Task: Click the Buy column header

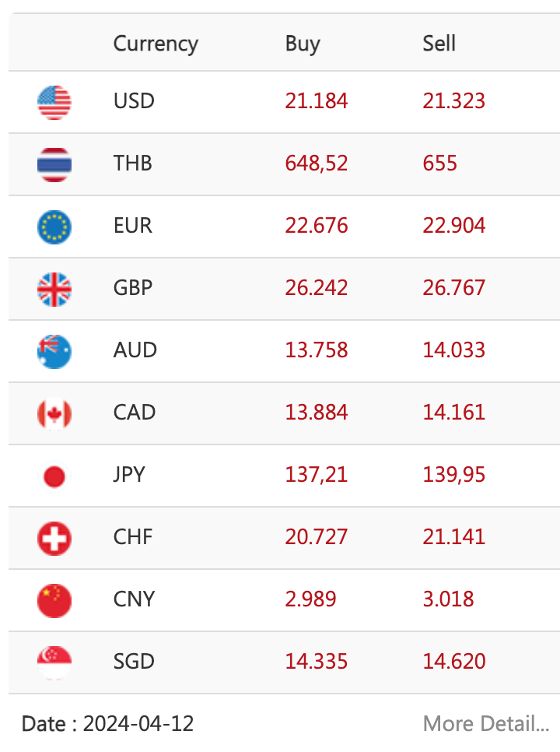Action: coord(303,44)
